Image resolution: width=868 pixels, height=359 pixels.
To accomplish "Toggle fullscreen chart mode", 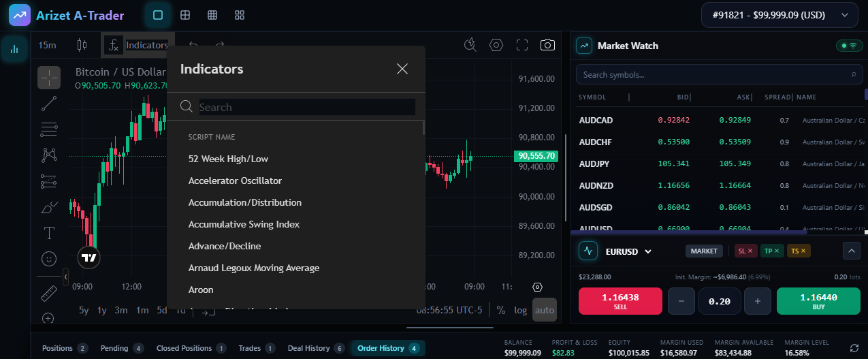I will 522,45.
